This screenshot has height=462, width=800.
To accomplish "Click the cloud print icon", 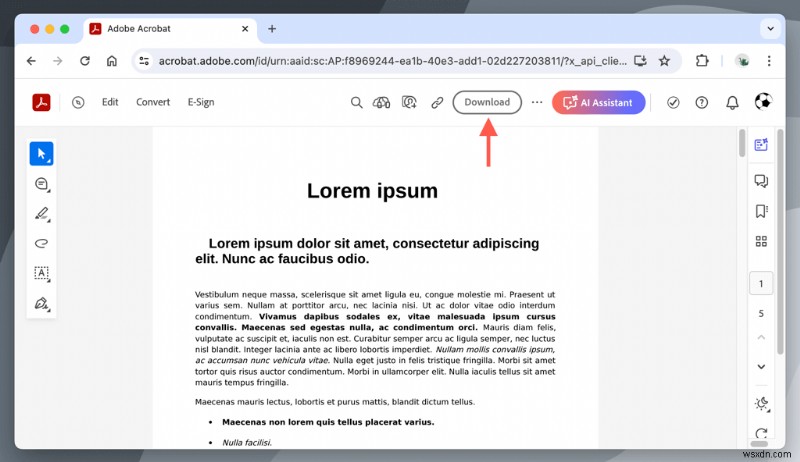I will pyautogui.click(x=381, y=102).
